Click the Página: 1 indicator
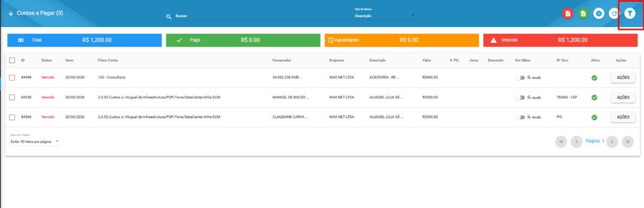Image resolution: width=644 pixels, height=208 pixels. coord(595,142)
